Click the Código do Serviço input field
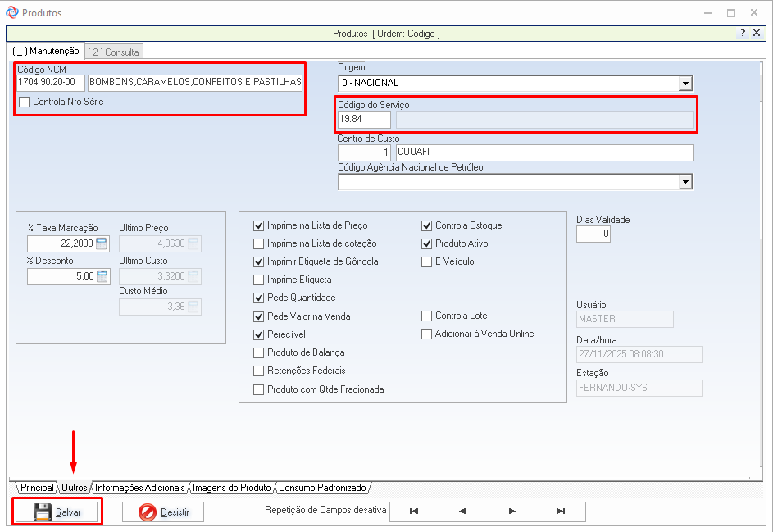The height and width of the screenshot is (532, 773). point(364,120)
